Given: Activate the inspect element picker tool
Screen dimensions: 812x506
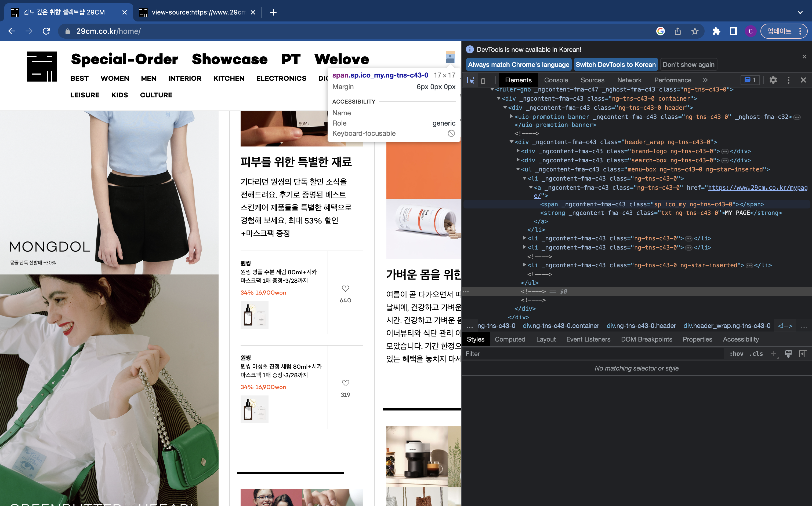Looking at the screenshot, I should pyautogui.click(x=470, y=80).
